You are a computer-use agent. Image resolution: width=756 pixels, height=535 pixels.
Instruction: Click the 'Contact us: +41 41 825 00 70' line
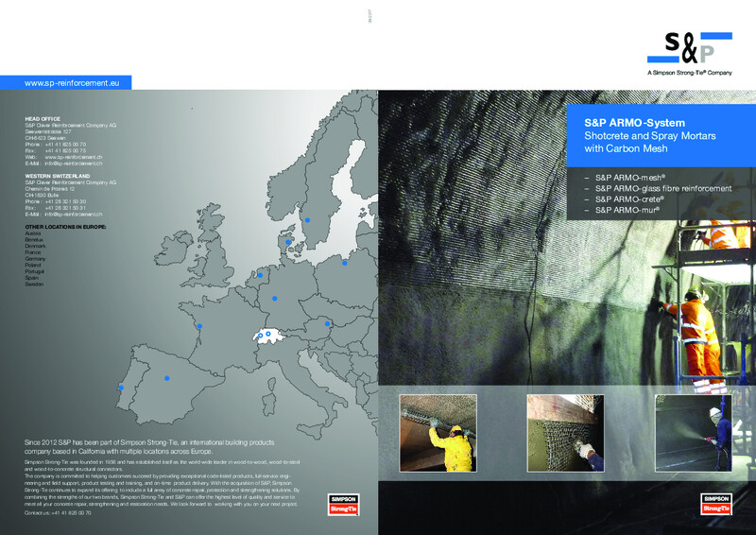(58, 513)
